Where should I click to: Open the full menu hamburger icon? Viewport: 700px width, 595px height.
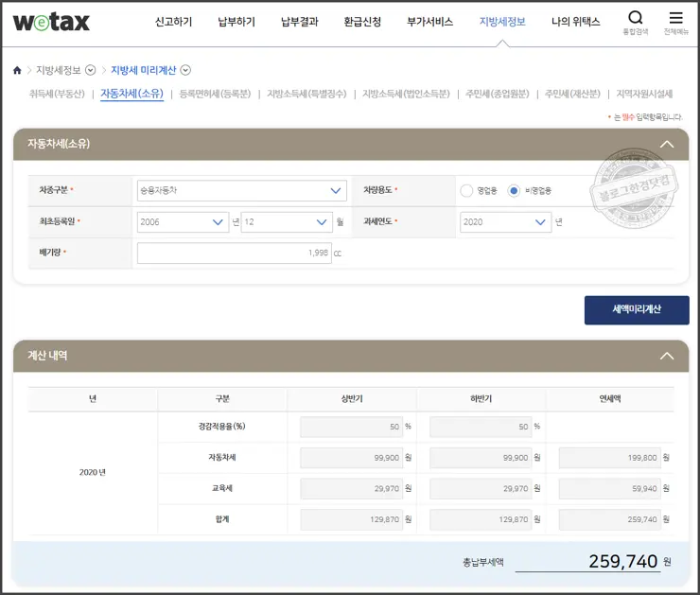tap(675, 18)
